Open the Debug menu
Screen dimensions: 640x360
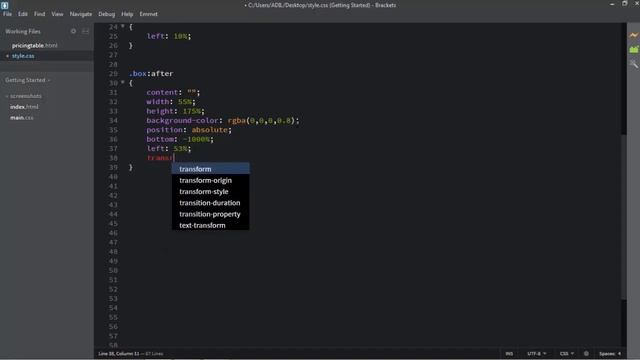107,14
